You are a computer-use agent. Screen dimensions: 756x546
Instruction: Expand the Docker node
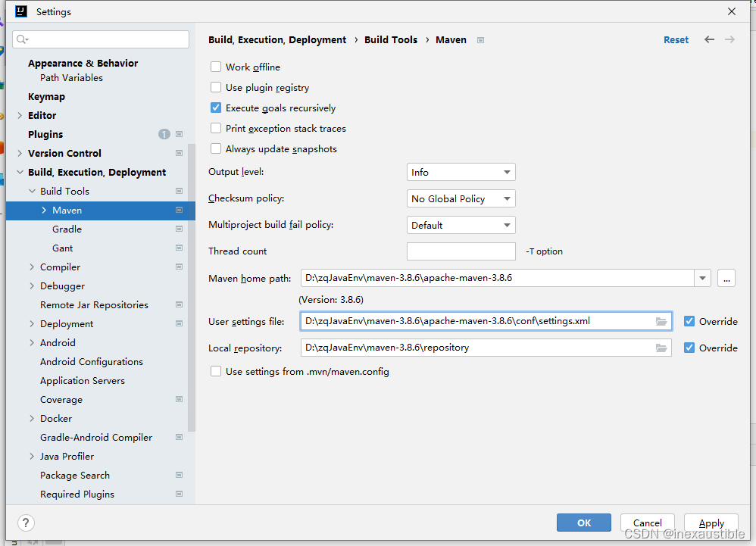click(32, 418)
